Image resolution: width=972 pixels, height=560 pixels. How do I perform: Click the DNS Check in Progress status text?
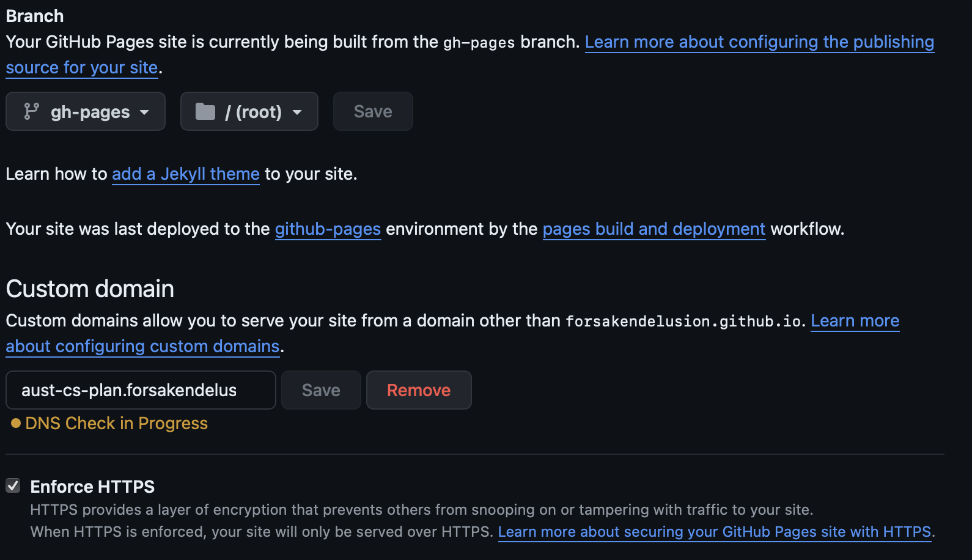pos(116,423)
